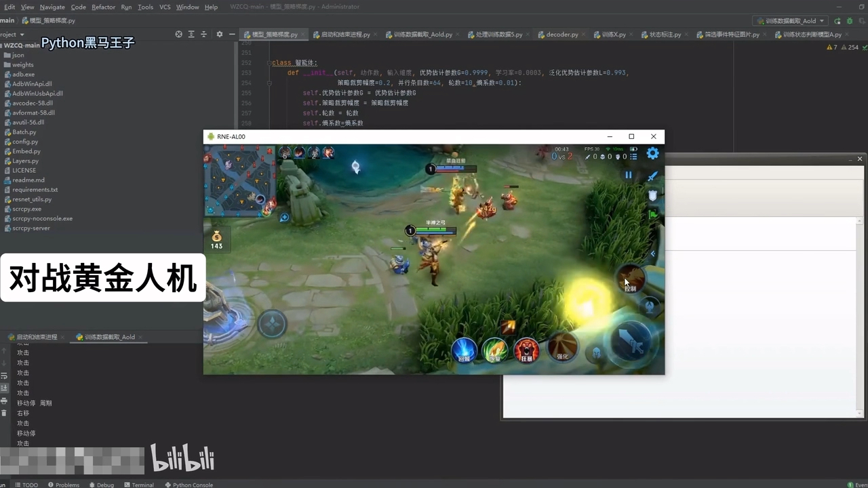Click the warnings indicator showing 7
Image resolution: width=868 pixels, height=488 pixels.
tap(831, 47)
